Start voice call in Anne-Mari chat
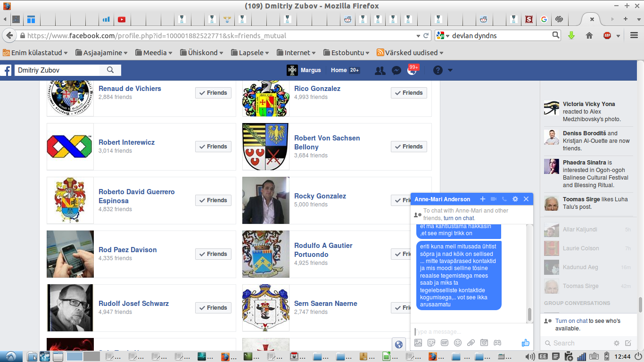 coord(504,199)
